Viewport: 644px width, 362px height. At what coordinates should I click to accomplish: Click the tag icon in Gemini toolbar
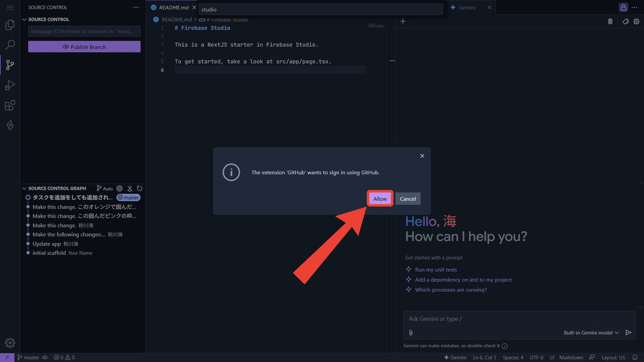tap(625, 21)
